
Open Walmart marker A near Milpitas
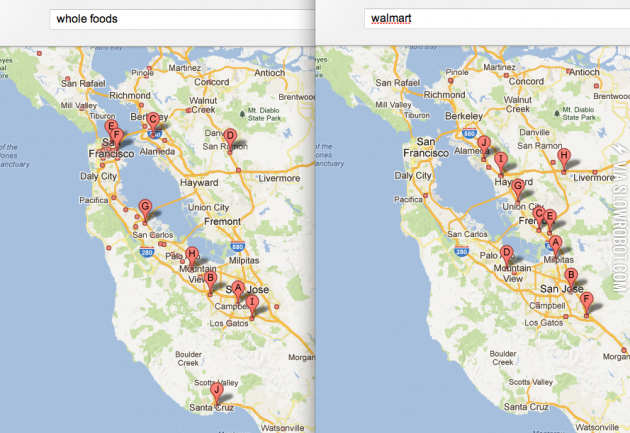[x=555, y=242]
